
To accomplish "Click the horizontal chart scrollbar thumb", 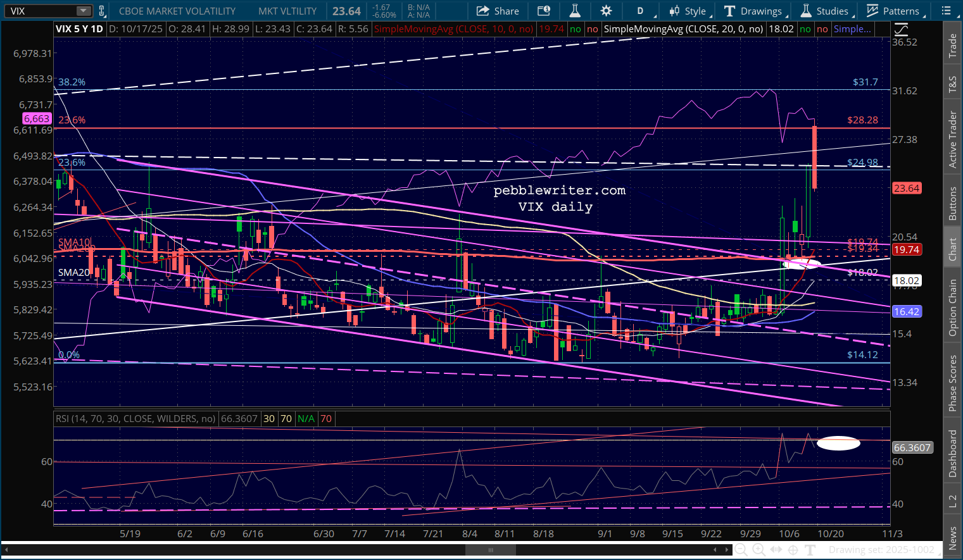I will pos(489,550).
